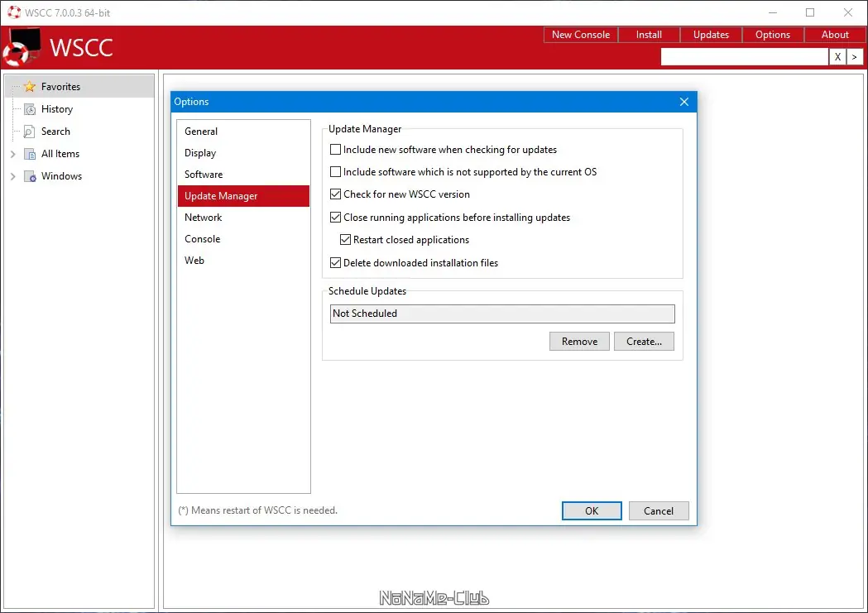Expand the All Items tree node
868x613 pixels.
[12, 154]
